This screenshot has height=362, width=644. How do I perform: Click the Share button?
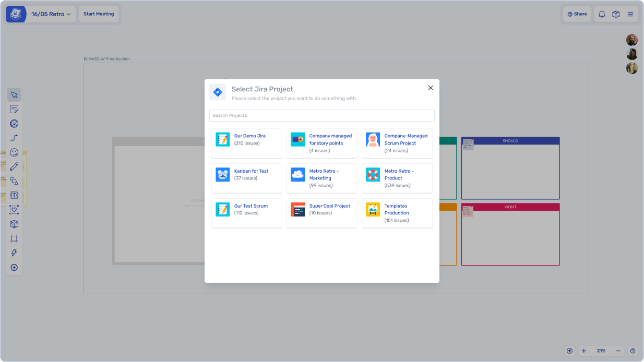[x=577, y=14]
